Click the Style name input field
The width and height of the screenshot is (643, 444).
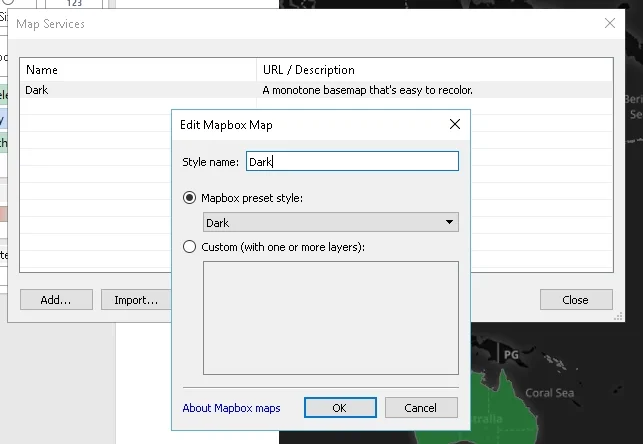coord(352,161)
